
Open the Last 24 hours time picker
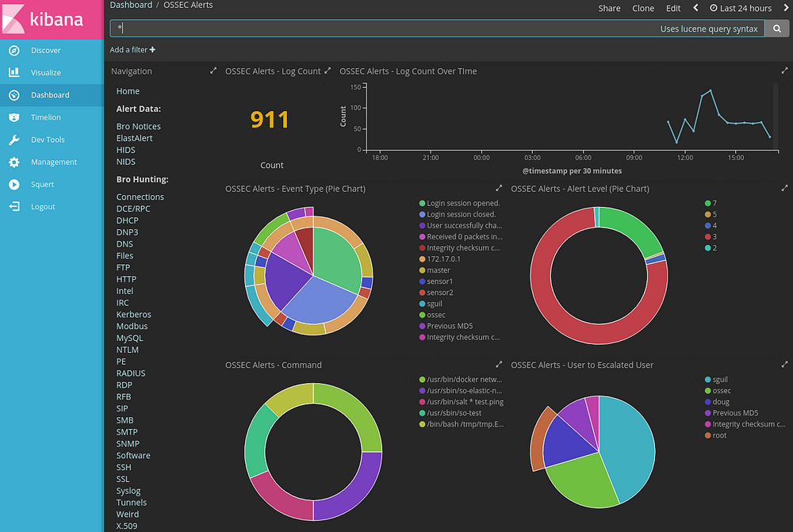741,8
